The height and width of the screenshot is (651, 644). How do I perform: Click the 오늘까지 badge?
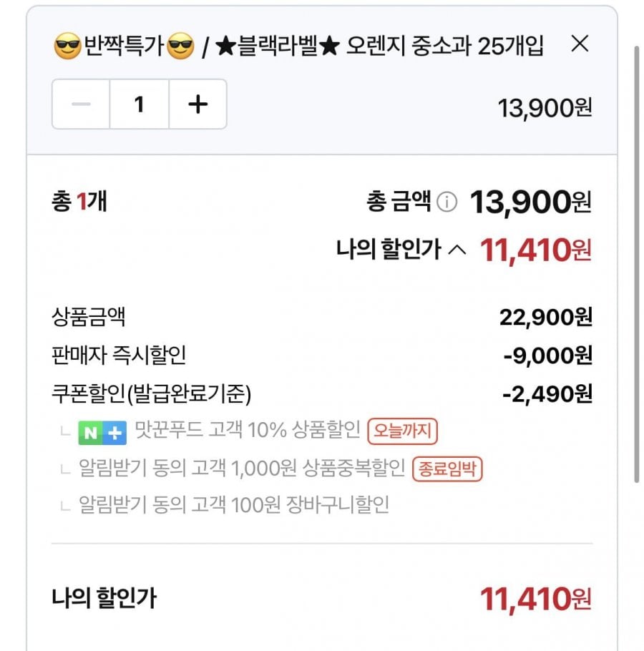click(402, 431)
